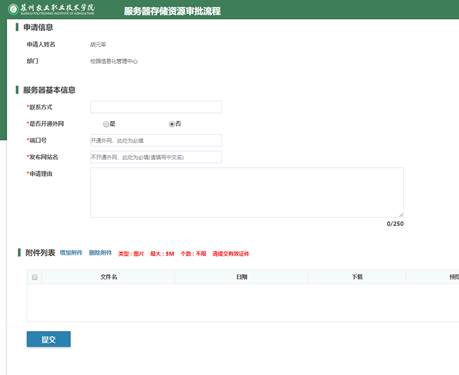Click the resize handle of 申请理由 textarea
This screenshot has width=459, height=375.
[x=401, y=215]
